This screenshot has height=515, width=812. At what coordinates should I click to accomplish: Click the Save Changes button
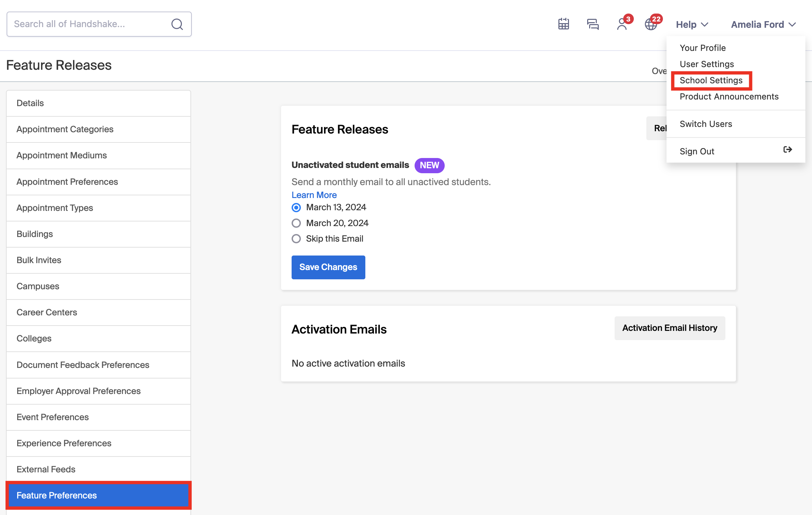(328, 267)
